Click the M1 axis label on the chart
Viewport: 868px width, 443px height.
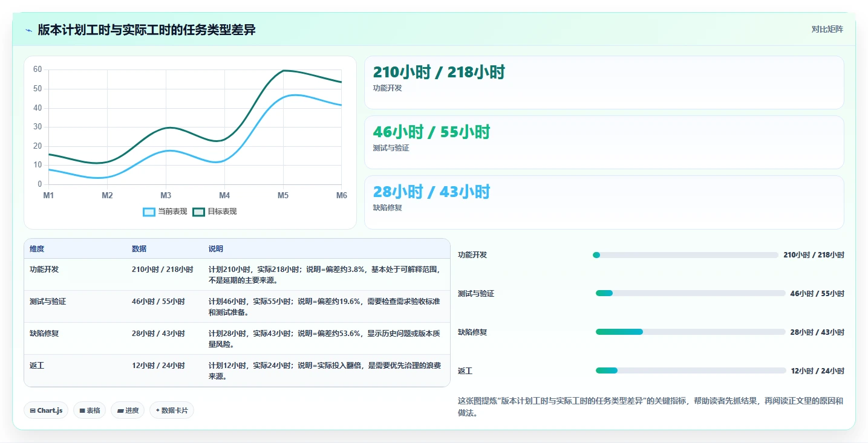tap(48, 195)
